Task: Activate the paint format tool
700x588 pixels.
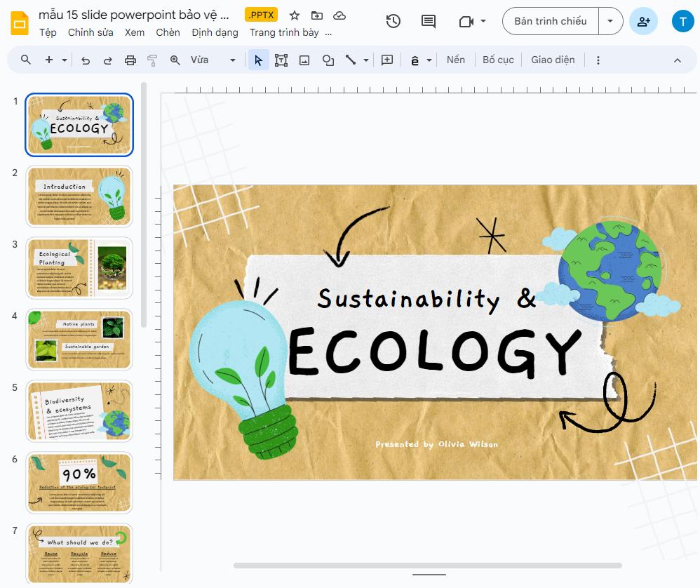Action: (x=152, y=60)
